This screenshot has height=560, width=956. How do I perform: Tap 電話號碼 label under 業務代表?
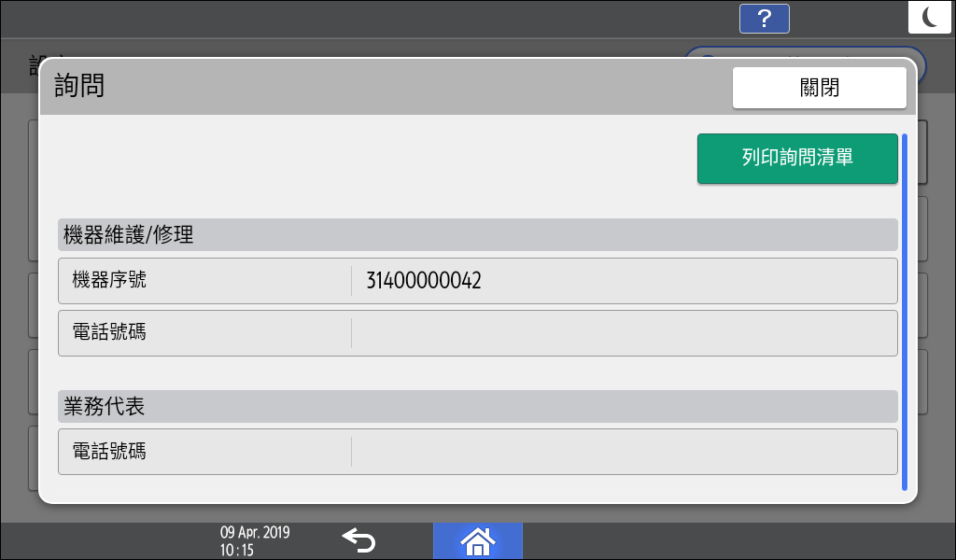[109, 452]
